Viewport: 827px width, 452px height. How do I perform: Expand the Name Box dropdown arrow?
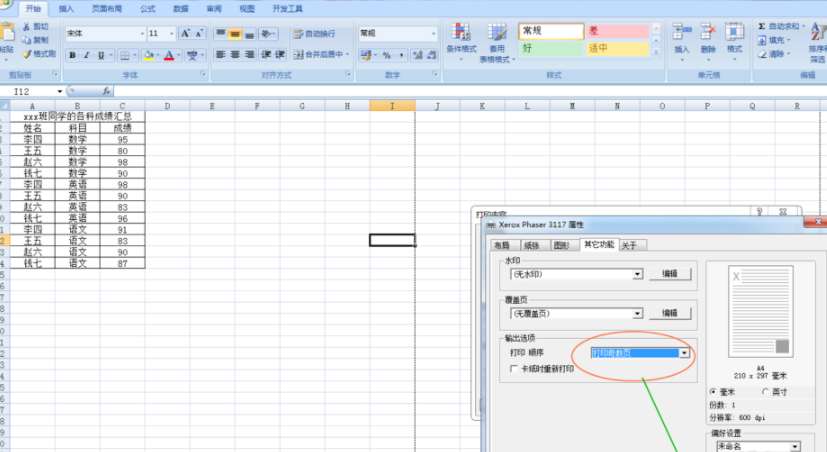pos(60,92)
